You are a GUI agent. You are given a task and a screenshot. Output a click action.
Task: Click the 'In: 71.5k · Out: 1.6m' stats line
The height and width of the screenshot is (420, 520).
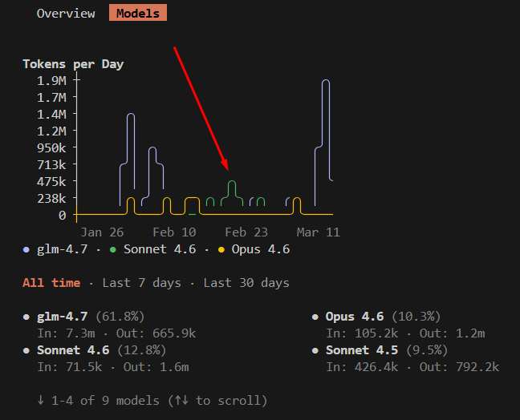pos(113,367)
